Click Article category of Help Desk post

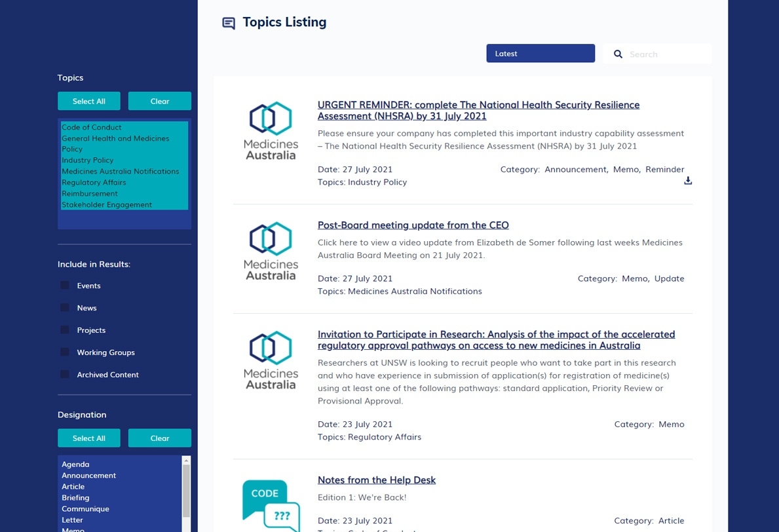[671, 521]
